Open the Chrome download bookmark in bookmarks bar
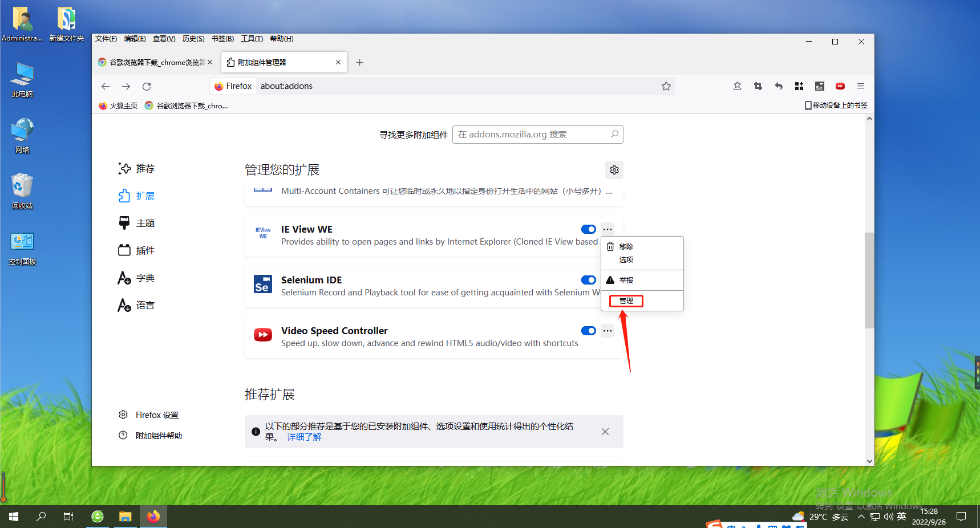This screenshot has height=528, width=980. pos(187,105)
